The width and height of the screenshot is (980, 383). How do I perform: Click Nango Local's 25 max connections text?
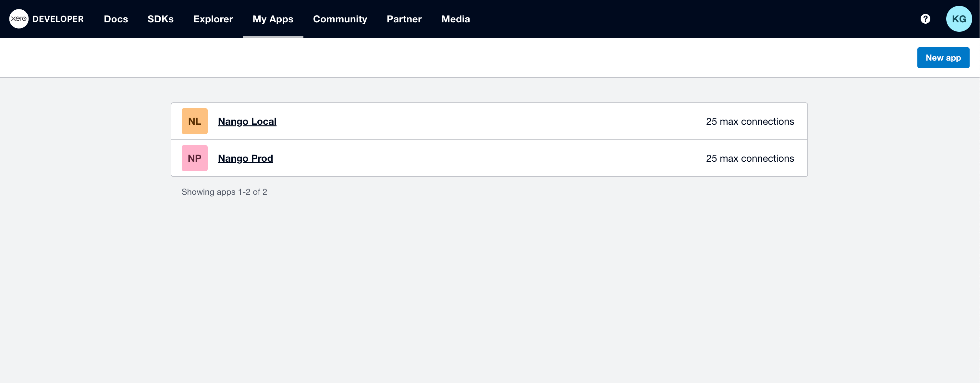click(x=750, y=122)
